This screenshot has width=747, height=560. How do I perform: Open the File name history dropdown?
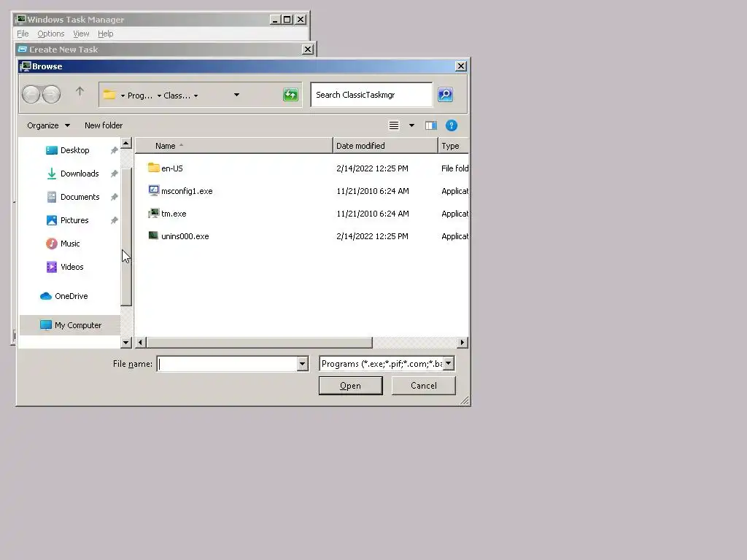(x=302, y=364)
